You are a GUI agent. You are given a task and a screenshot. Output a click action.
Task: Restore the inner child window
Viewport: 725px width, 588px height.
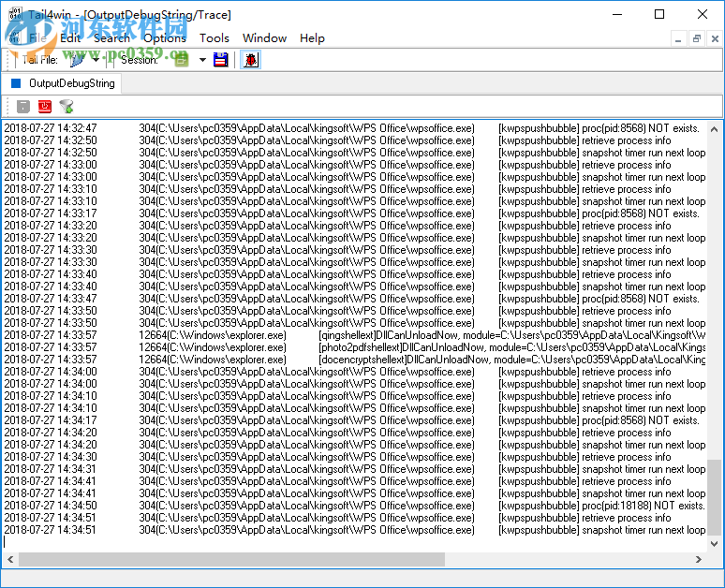point(696,38)
